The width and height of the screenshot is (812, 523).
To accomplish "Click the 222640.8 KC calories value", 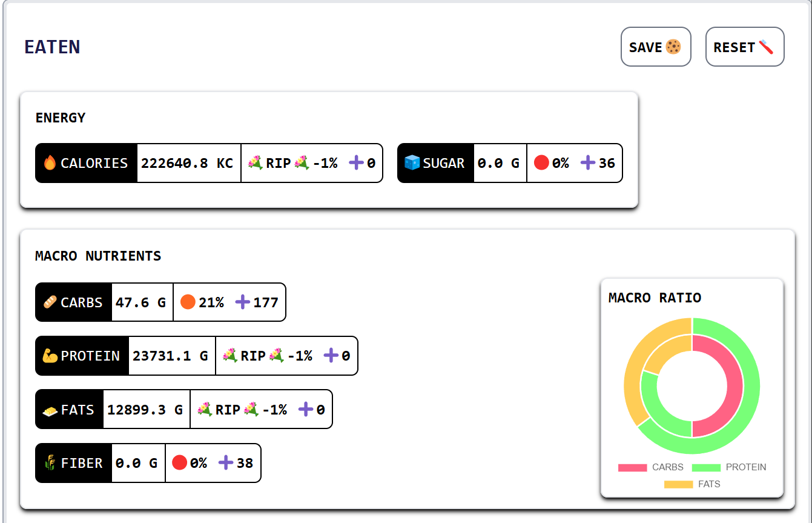I will point(188,163).
